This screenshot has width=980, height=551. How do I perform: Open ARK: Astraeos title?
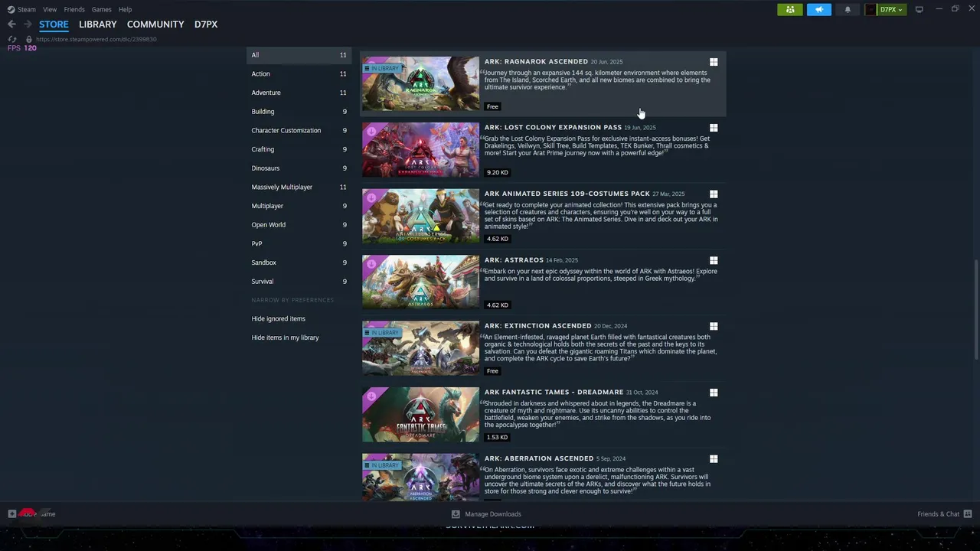click(x=514, y=259)
